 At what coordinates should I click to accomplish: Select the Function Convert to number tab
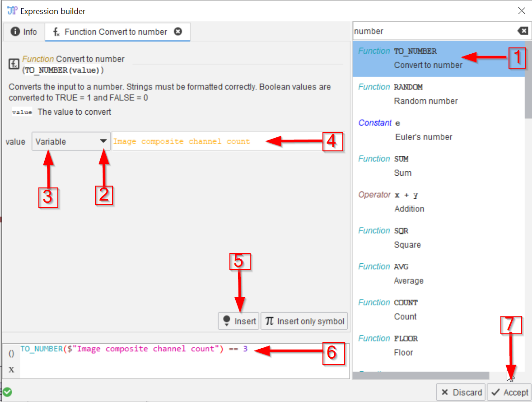116,32
